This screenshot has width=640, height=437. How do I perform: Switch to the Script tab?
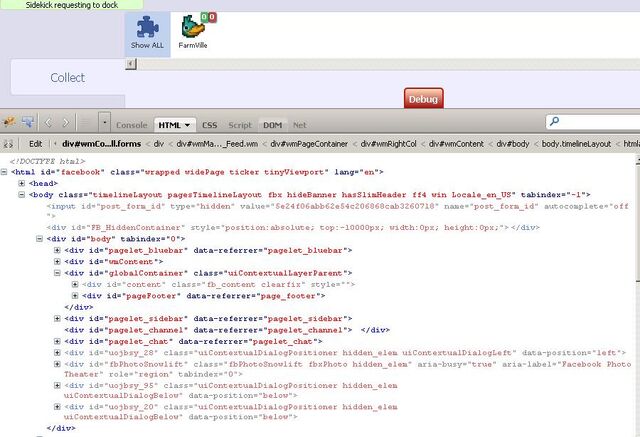240,125
